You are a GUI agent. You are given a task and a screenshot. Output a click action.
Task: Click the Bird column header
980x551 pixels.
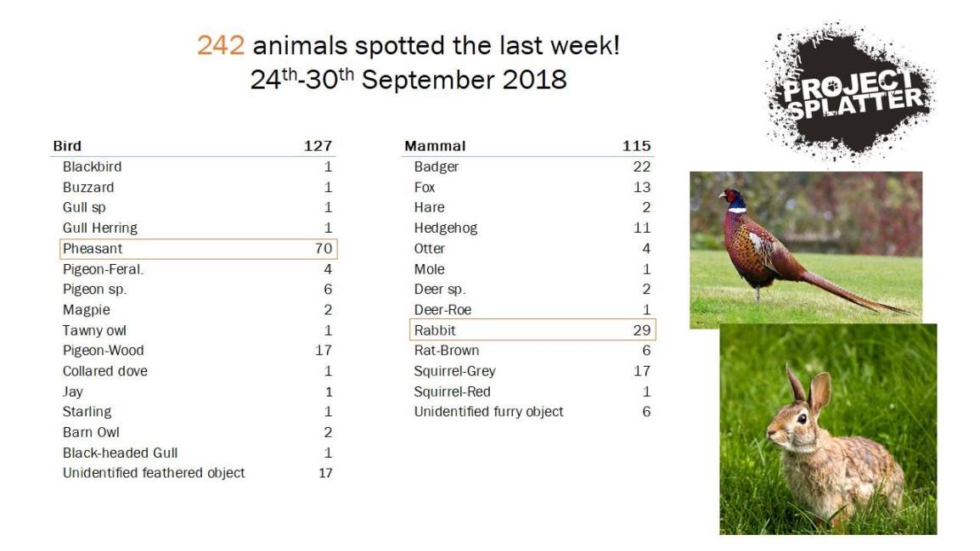pyautogui.click(x=67, y=146)
